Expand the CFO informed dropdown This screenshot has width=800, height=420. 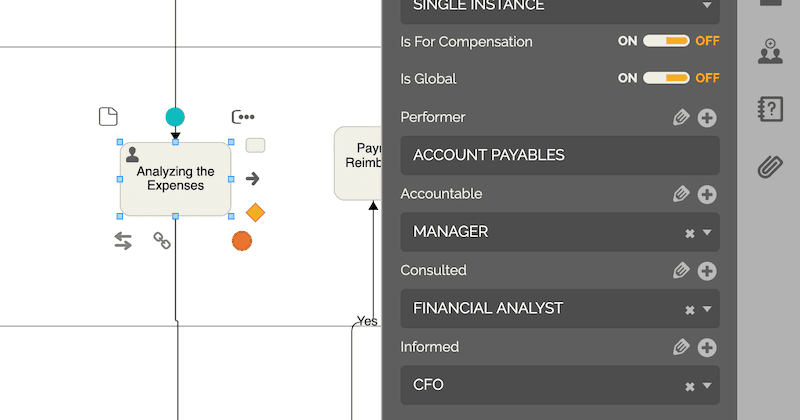point(708,386)
